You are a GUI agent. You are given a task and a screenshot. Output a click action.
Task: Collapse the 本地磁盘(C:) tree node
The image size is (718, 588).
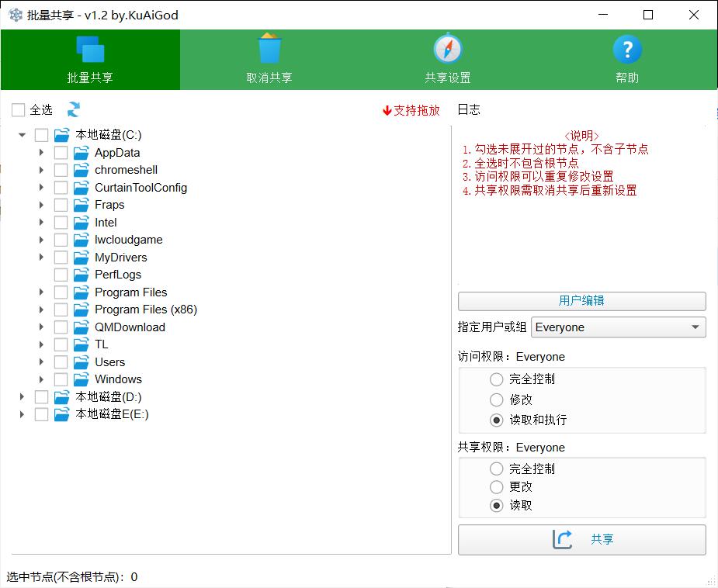[23, 135]
